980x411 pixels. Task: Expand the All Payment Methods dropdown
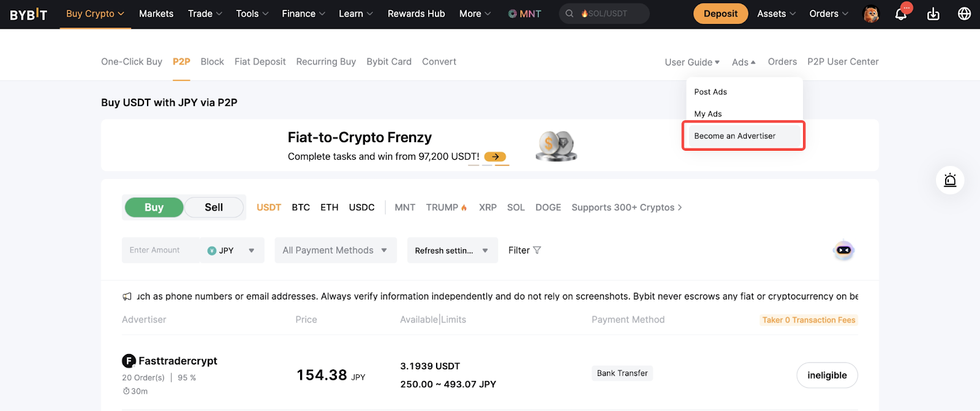(x=335, y=251)
